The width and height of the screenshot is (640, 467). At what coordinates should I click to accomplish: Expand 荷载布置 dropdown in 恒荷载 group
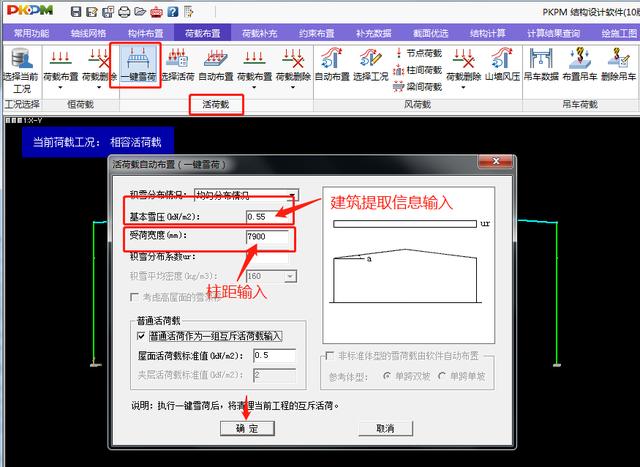click(60, 87)
